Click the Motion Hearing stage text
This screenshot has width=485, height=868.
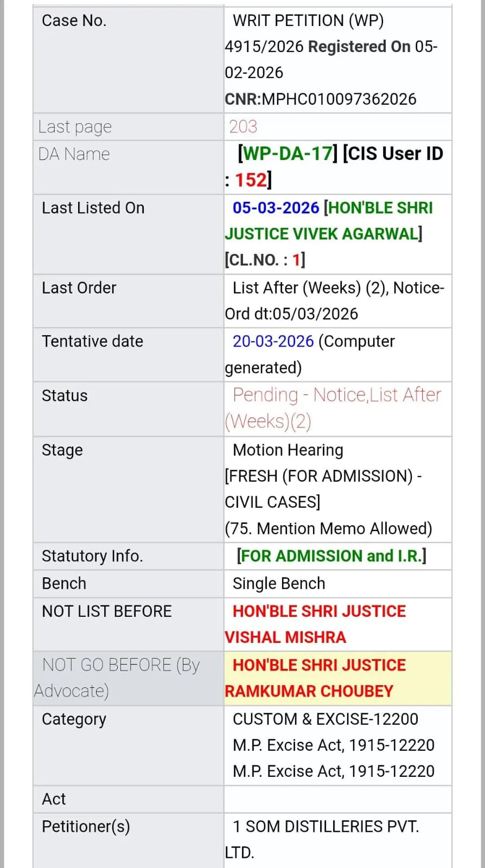click(288, 450)
